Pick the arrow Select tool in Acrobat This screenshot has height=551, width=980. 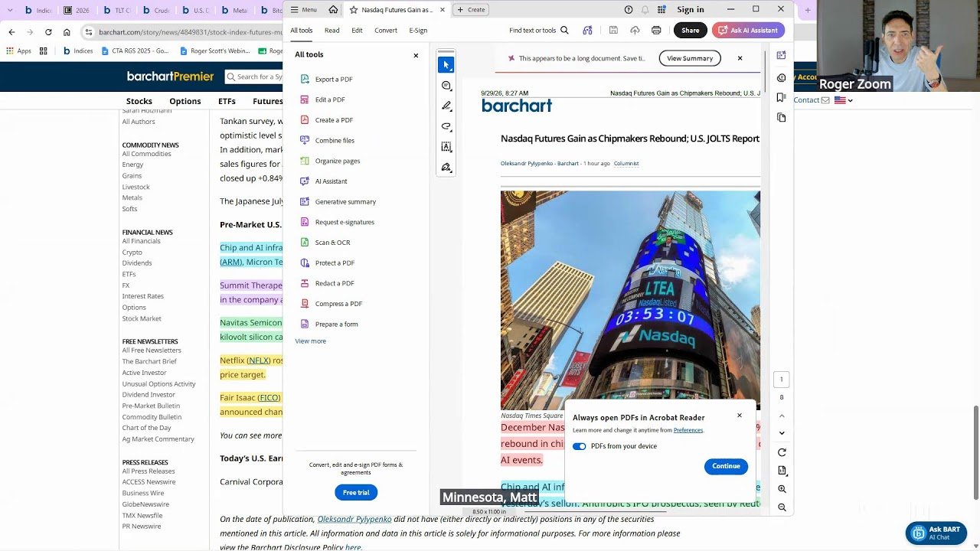click(x=446, y=65)
